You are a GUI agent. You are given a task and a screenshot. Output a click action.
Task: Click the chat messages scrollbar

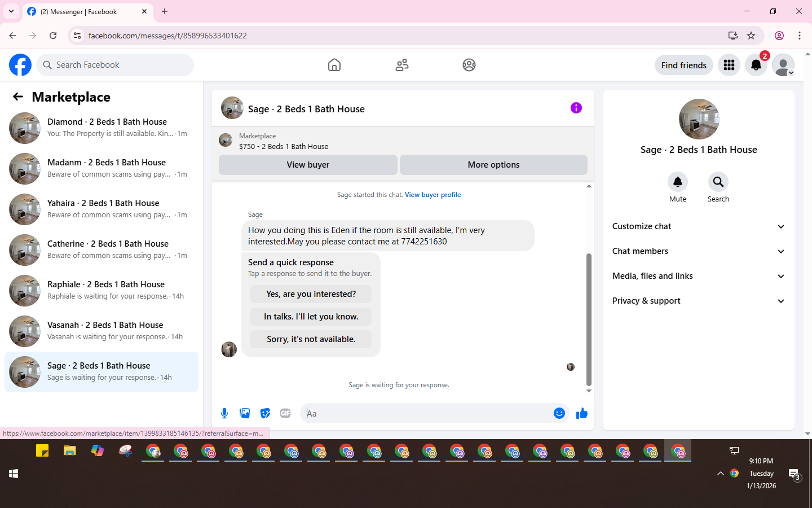pos(589,319)
